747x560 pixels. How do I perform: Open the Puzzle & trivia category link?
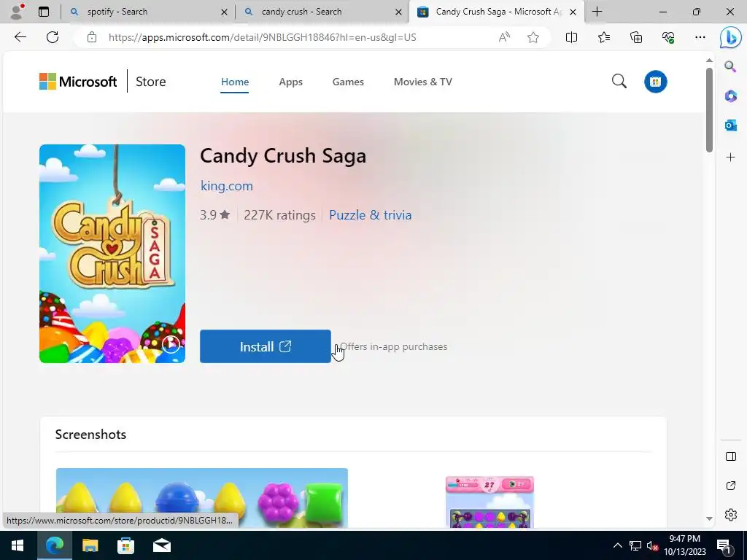(370, 215)
